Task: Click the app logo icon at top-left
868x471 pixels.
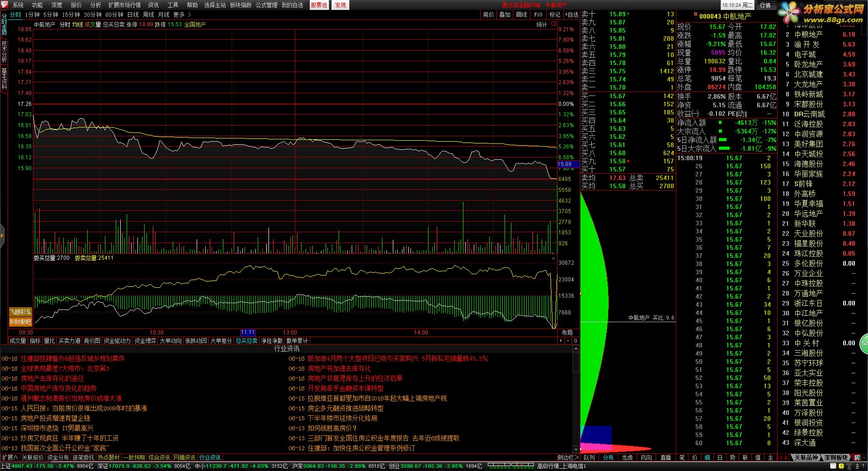Action: [5, 5]
